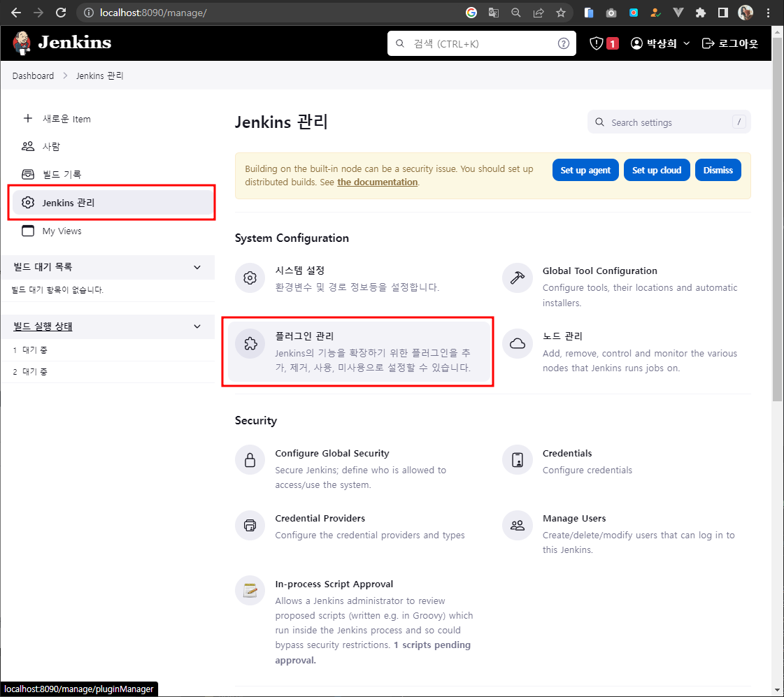Select Jenkins 관리 in the sidebar
Viewport: 784px width, 697px height.
(x=113, y=202)
